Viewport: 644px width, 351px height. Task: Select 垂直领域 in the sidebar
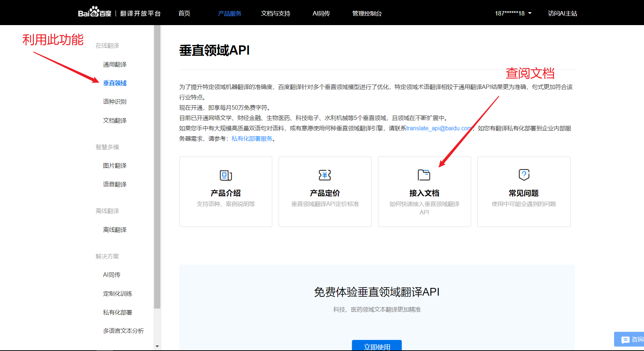[115, 83]
